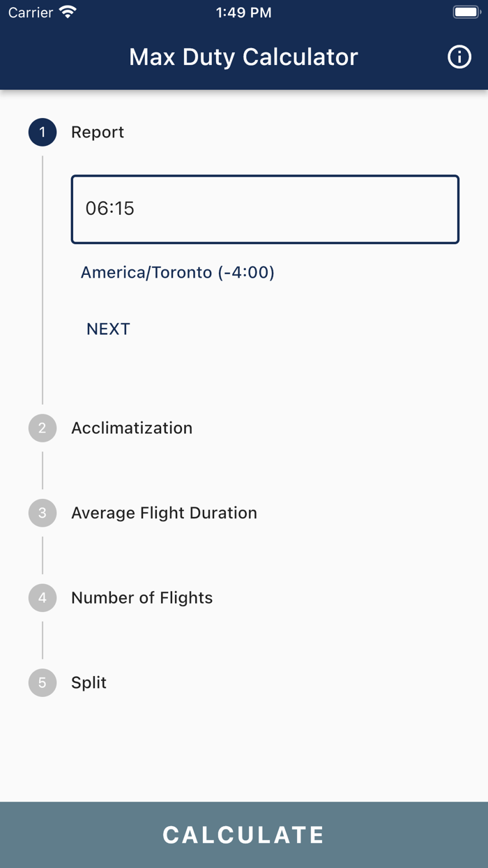Tap the 1:49 PM clock
Image resolution: width=488 pixels, height=868 pixels.
pyautogui.click(x=243, y=13)
